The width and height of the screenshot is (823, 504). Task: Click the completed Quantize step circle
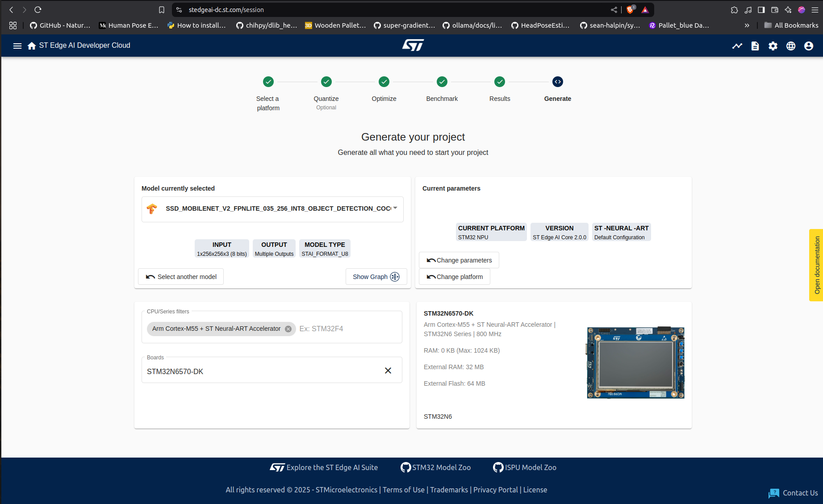(x=326, y=82)
